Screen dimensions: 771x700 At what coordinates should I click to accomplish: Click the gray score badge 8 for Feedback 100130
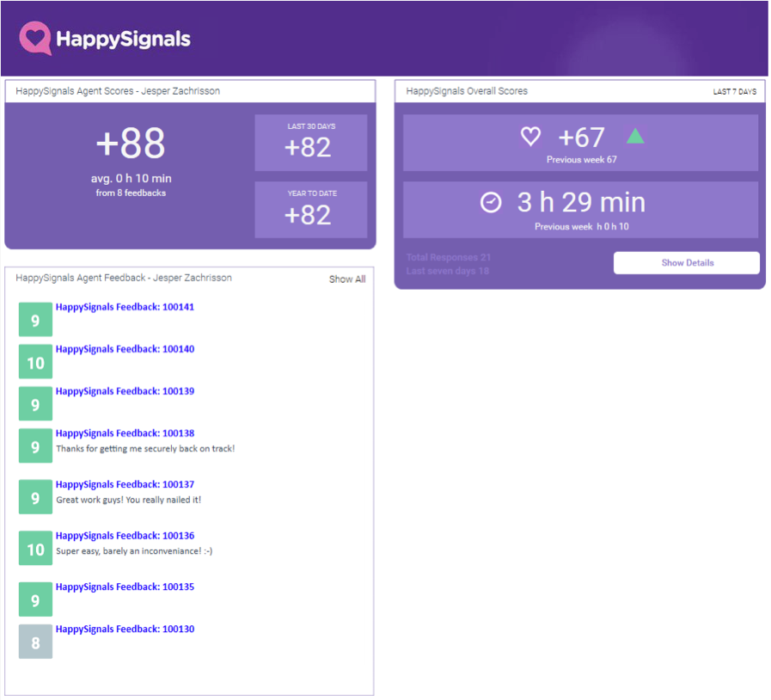click(34, 641)
